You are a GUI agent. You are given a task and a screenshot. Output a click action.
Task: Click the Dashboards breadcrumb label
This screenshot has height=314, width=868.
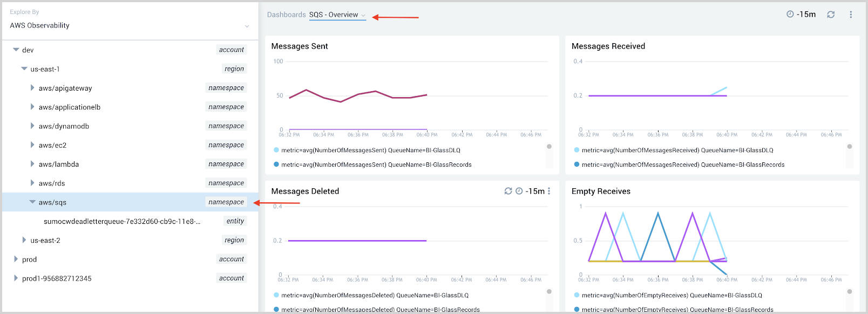click(286, 15)
